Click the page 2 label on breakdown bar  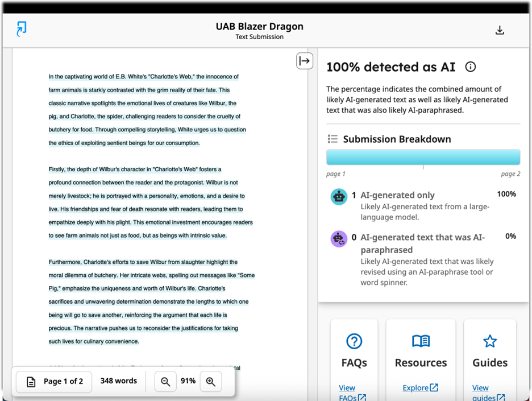(510, 173)
